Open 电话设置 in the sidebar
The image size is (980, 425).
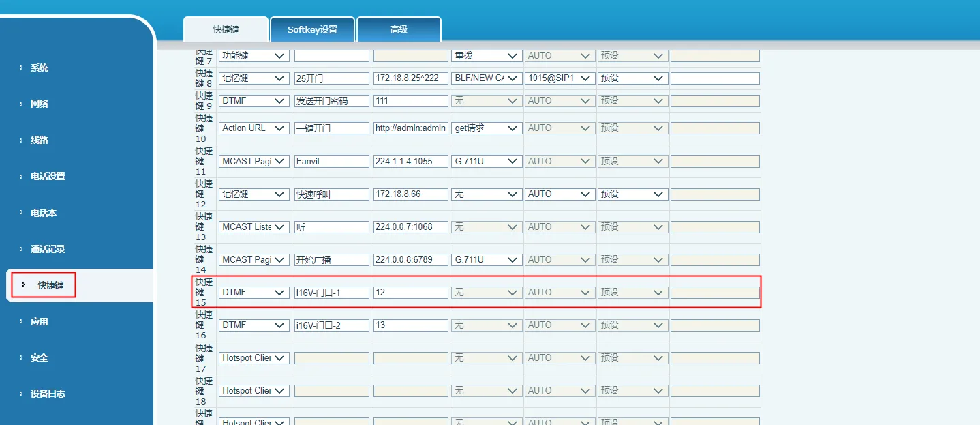[48, 177]
